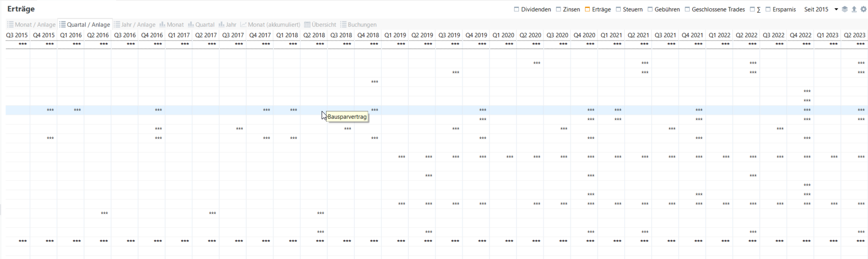Click the Q1 2020 column header
Viewport: 868px width, 259px height.
coord(503,35)
